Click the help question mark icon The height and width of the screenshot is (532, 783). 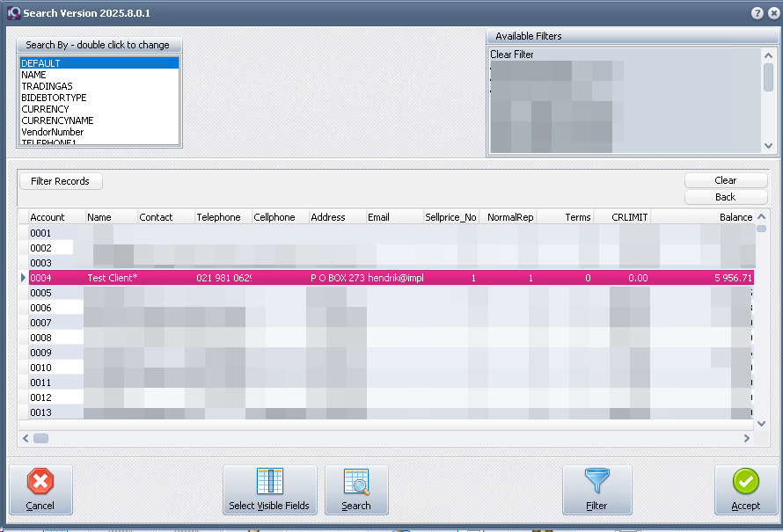[x=757, y=13]
